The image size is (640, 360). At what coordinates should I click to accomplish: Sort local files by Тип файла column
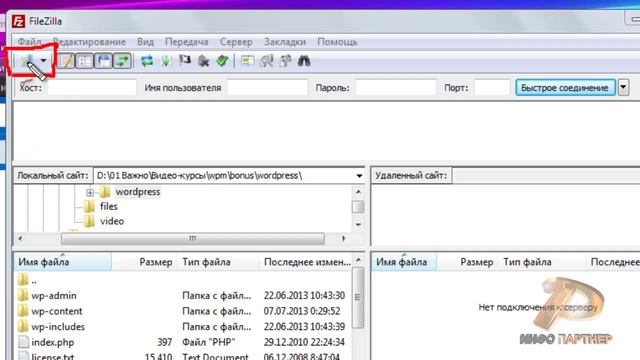click(218, 262)
